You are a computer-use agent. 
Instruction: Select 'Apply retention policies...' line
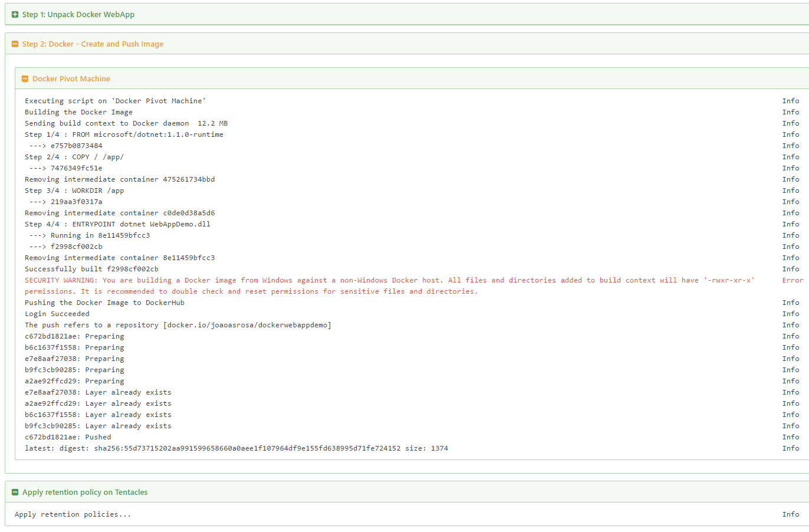(x=73, y=514)
